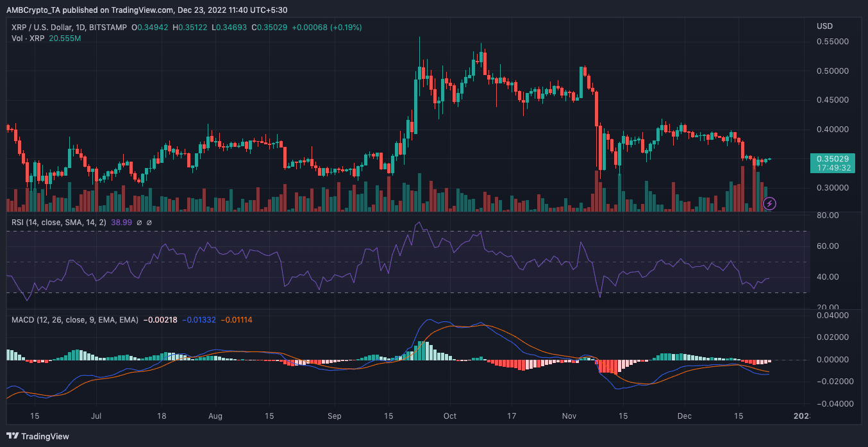
Task: Click the 0.30000 price axis label
Action: click(833, 188)
